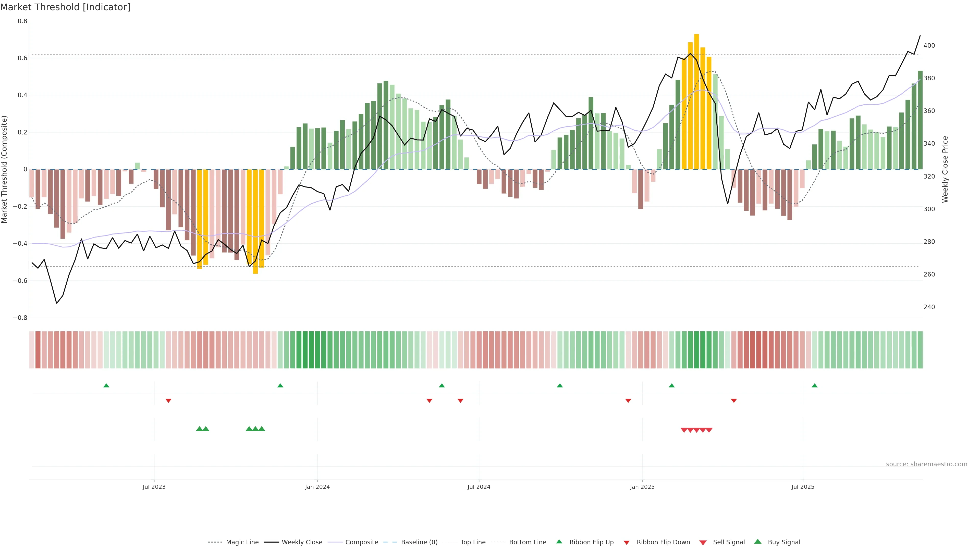Click the first Ribbon Flip Up marker
Viewport: 980px width, 551px height.
coord(106,386)
